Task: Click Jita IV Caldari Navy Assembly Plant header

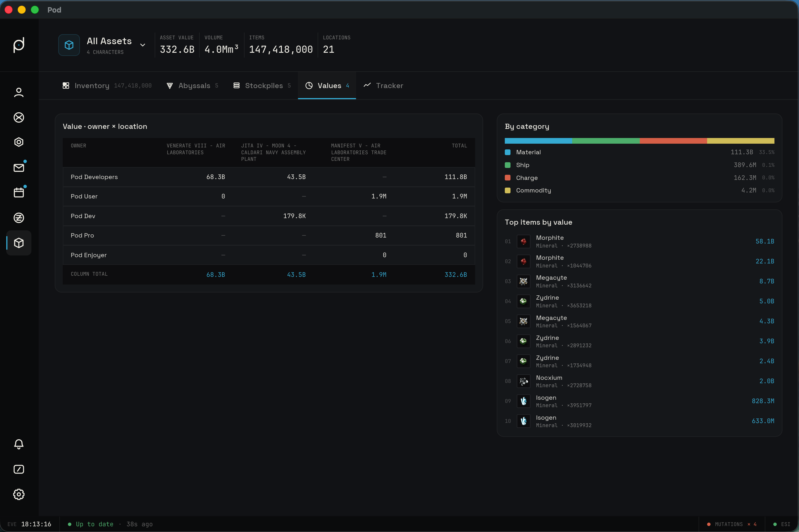Action: (x=273, y=152)
